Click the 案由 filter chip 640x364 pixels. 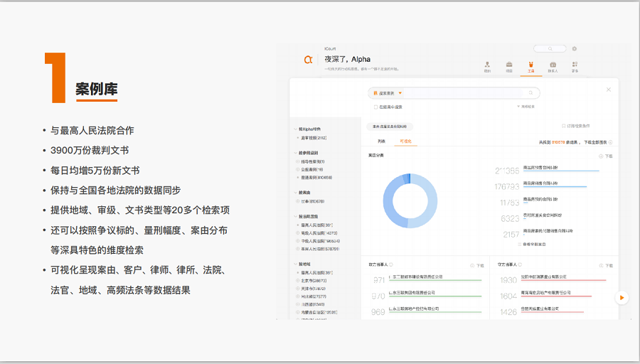point(390,127)
